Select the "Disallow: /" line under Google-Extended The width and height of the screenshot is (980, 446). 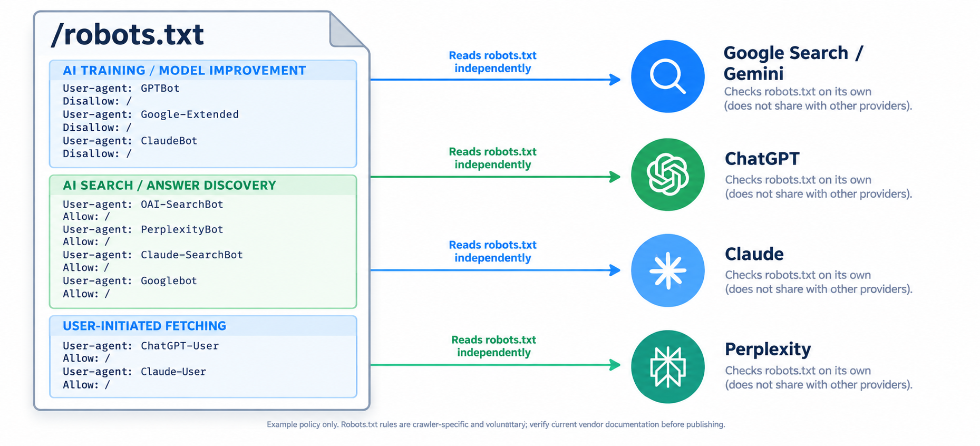(x=97, y=128)
